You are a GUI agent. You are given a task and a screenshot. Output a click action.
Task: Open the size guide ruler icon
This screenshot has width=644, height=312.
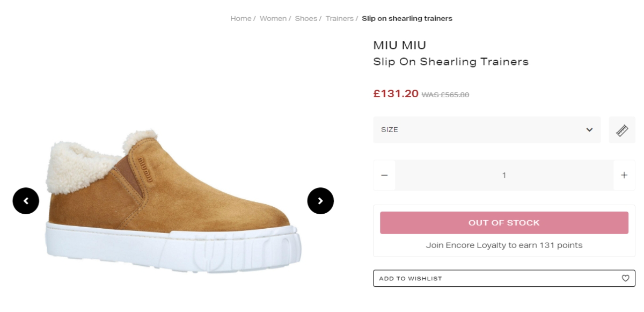pyautogui.click(x=622, y=130)
